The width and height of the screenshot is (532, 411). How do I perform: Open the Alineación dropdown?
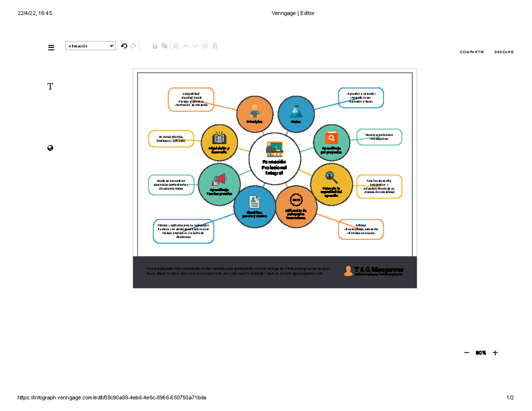pyautogui.click(x=90, y=46)
